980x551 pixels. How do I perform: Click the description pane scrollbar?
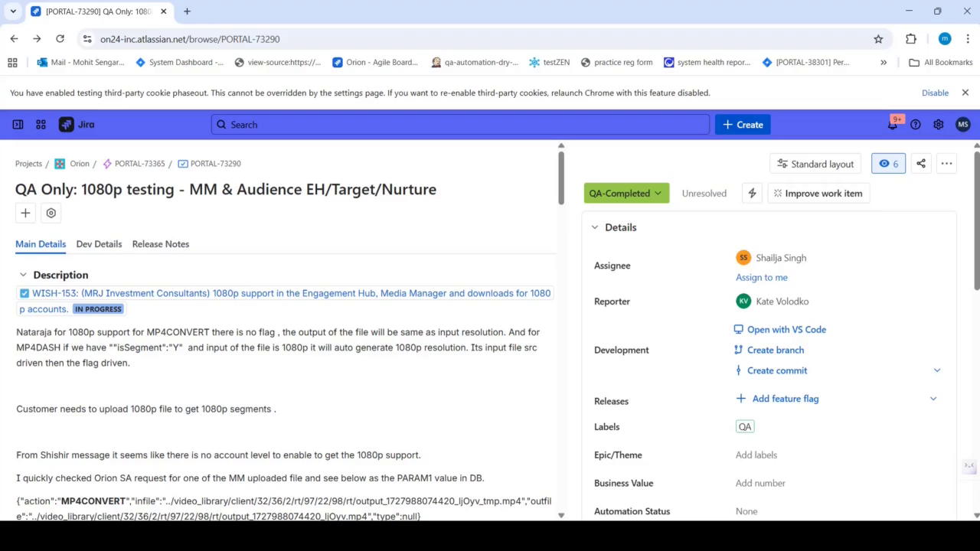(x=561, y=178)
